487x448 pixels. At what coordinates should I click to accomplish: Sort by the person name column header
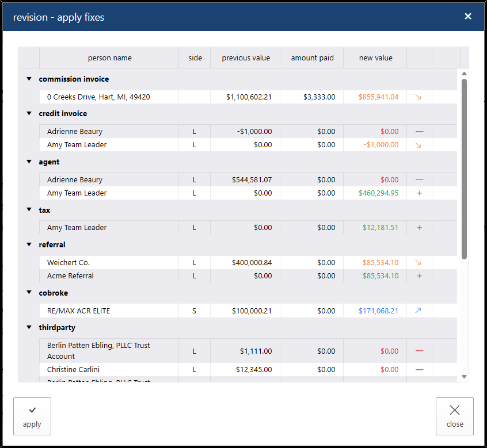click(x=109, y=58)
